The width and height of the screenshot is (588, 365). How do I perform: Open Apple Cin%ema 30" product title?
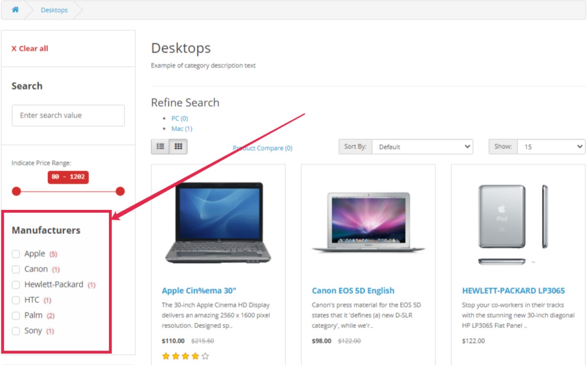199,291
